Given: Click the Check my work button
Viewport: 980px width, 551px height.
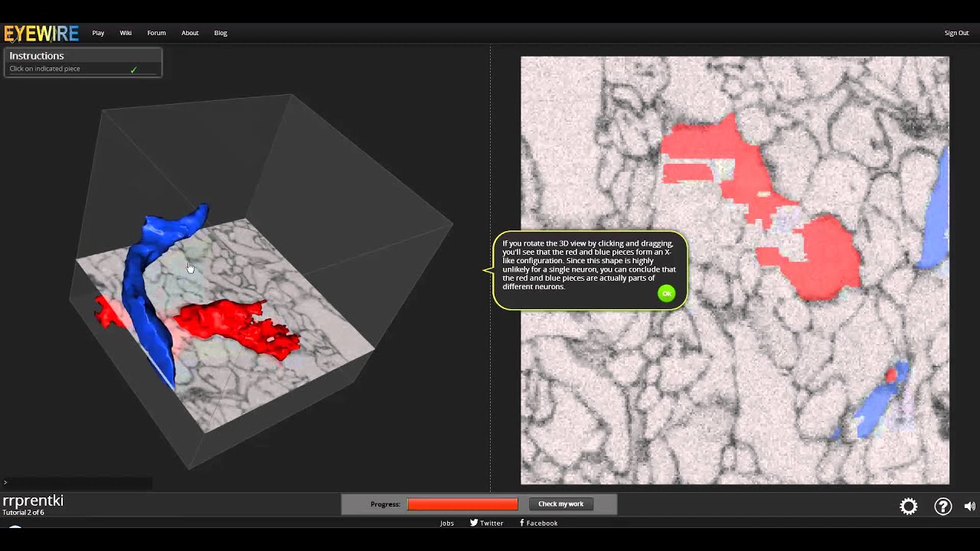Looking at the screenshot, I should 561,504.
